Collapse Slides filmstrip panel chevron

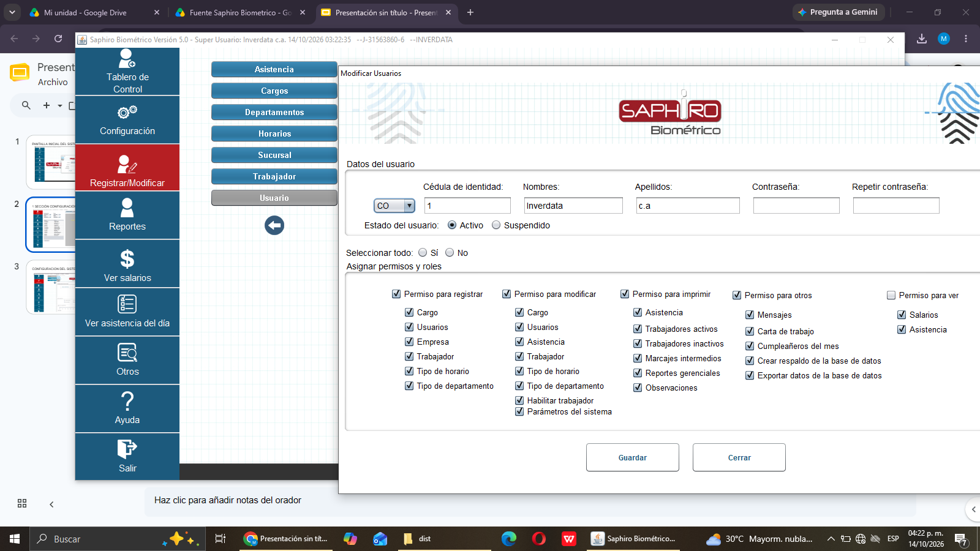51,504
